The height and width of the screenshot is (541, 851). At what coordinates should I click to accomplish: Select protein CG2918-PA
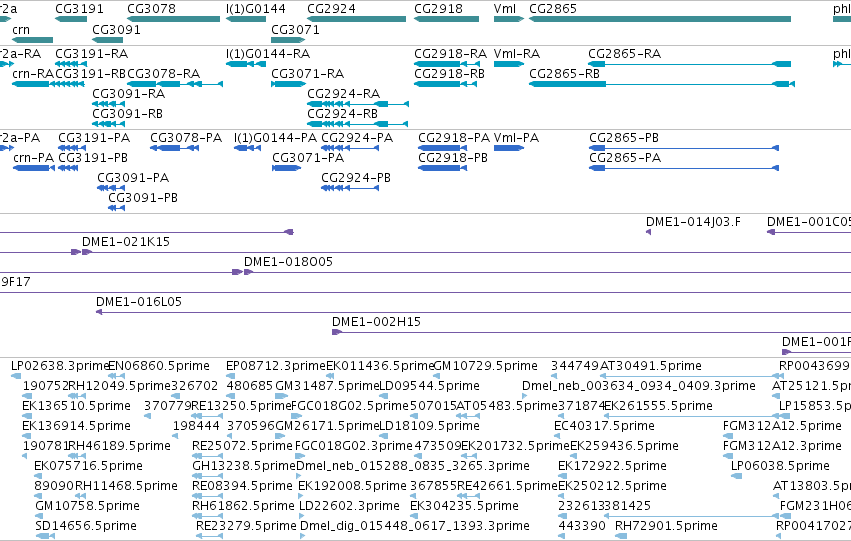454,138
